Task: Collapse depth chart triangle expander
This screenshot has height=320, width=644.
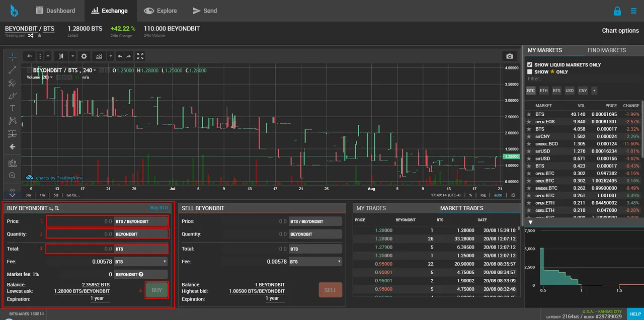Action: 530,222
